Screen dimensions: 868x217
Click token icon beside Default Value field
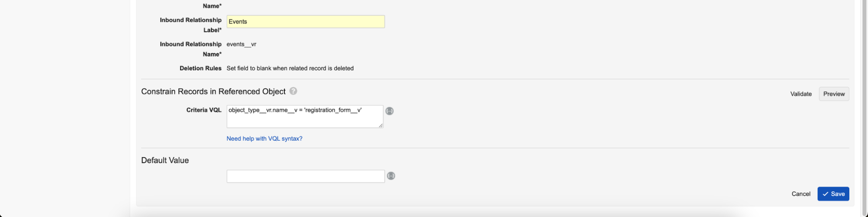[391, 176]
